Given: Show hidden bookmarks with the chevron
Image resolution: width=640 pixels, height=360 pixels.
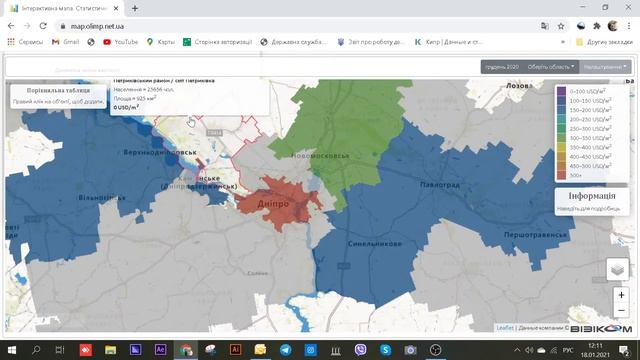Looking at the screenshot, I should click(x=563, y=42).
